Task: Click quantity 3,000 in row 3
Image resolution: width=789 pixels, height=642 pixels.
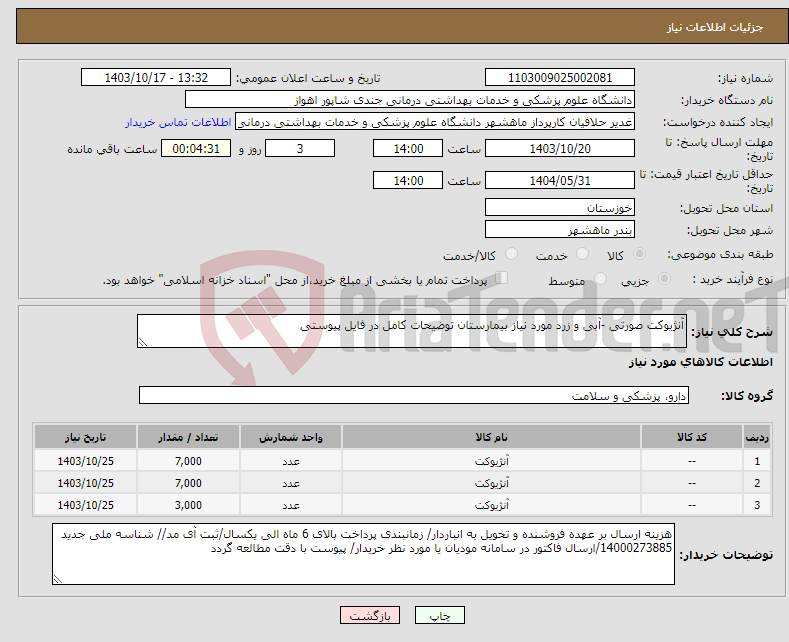Action: click(188, 505)
